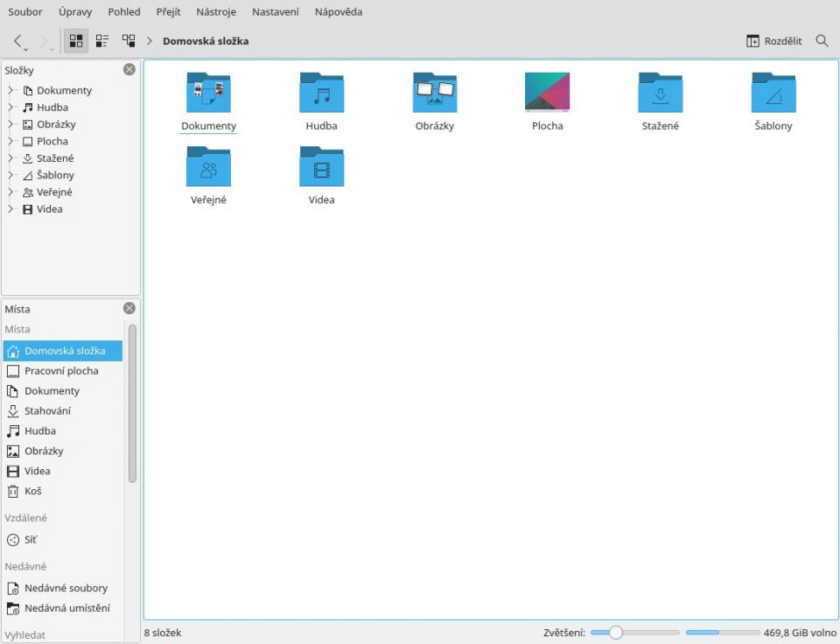This screenshot has height=644, width=840.
Task: Open the search magnifier
Action: coord(822,41)
